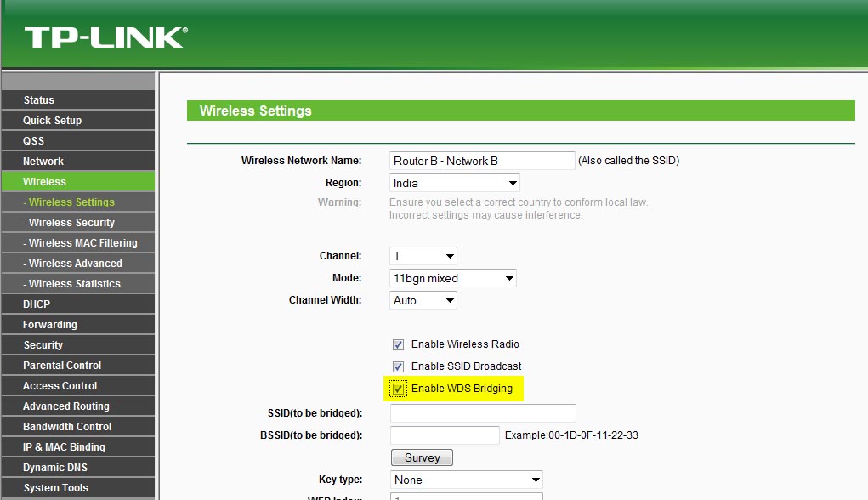
Task: Open the Forwarding menu section
Action: click(78, 325)
